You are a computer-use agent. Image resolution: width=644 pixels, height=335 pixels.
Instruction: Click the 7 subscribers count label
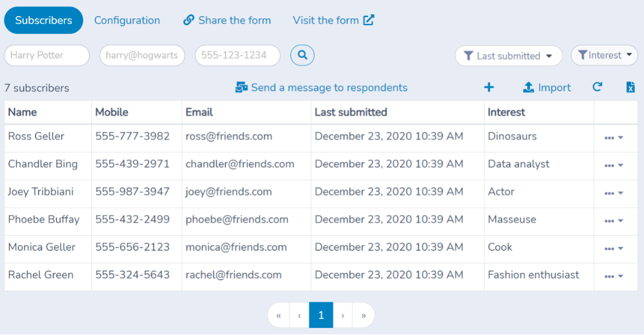(x=37, y=88)
